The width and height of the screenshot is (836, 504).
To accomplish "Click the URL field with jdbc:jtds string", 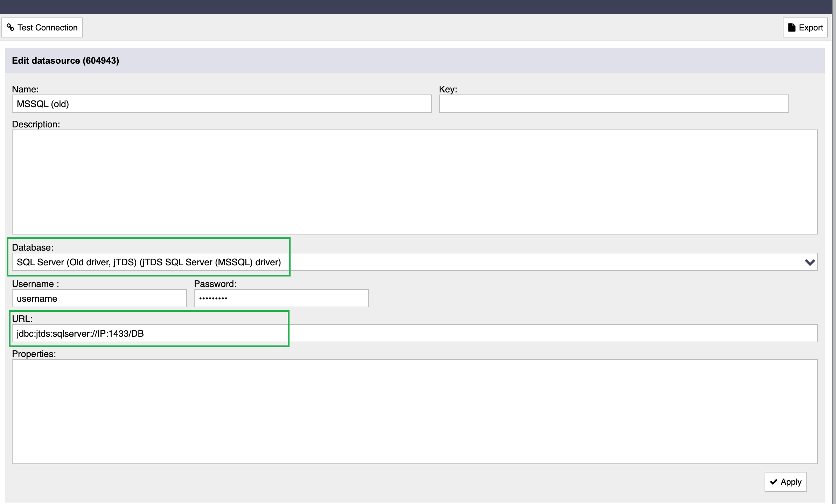I will (x=415, y=334).
